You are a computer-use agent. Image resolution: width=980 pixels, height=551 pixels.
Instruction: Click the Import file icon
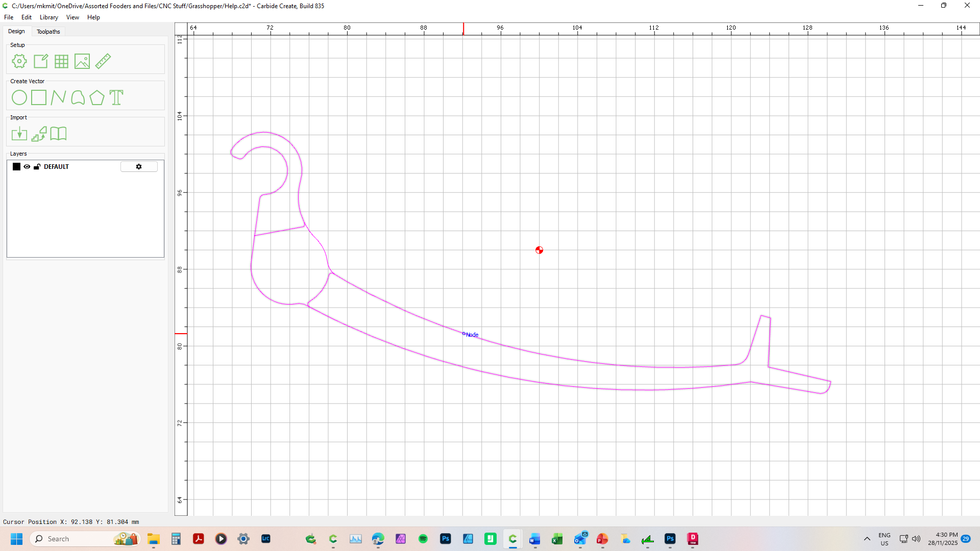tap(19, 134)
